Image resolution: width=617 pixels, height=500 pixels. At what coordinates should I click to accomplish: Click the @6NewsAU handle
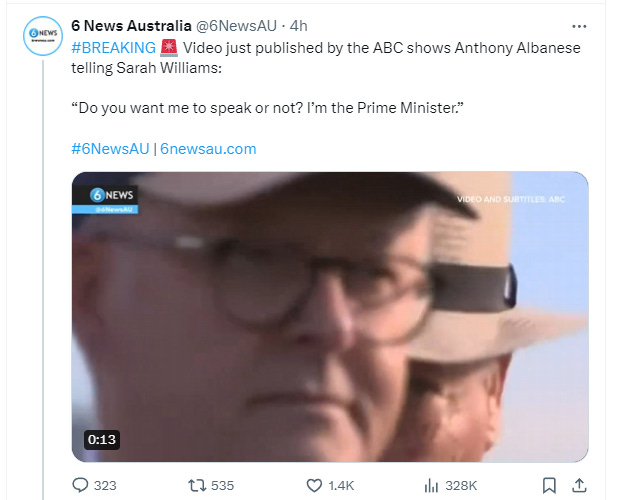(236, 26)
